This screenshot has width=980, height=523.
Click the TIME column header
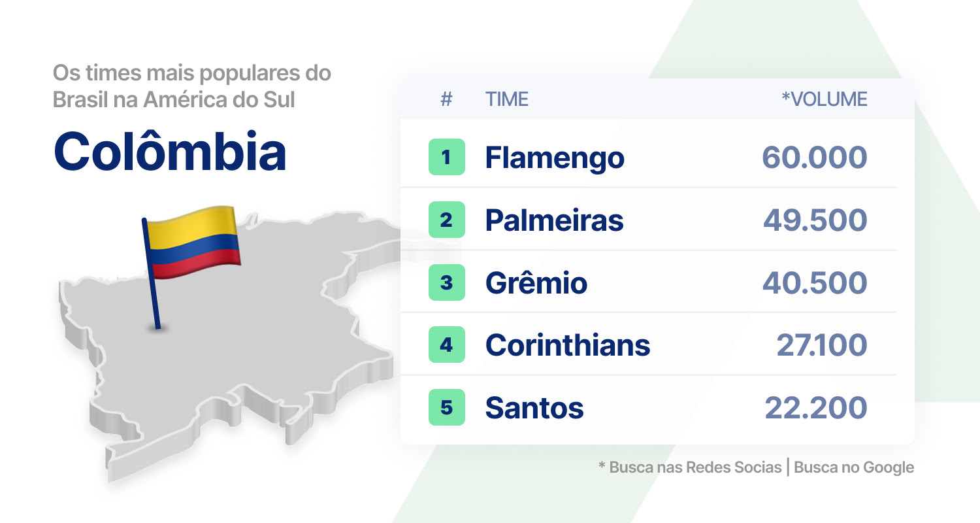[507, 99]
